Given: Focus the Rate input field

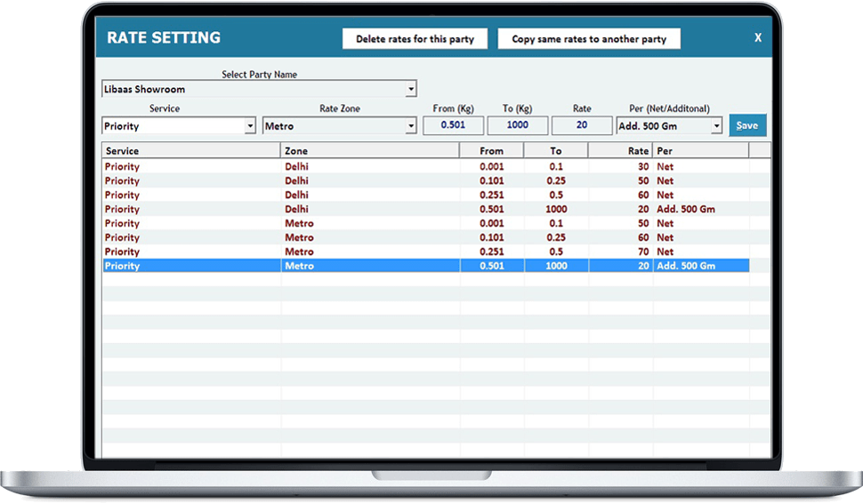Looking at the screenshot, I should coord(582,125).
